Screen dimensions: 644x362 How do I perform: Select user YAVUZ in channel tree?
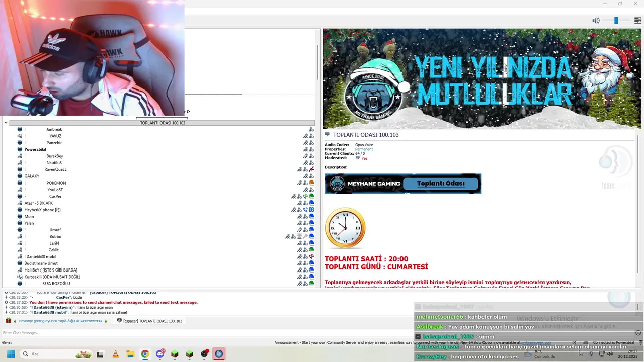[55, 136]
